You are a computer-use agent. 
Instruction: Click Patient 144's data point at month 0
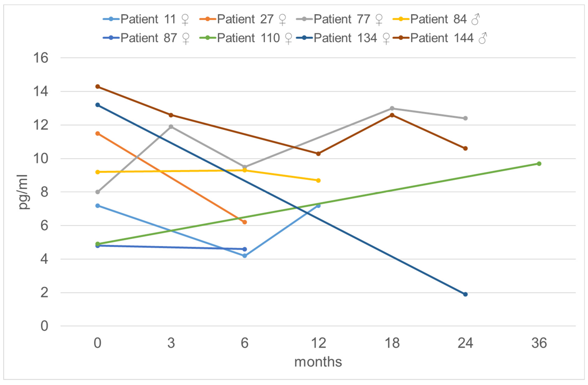tap(98, 86)
